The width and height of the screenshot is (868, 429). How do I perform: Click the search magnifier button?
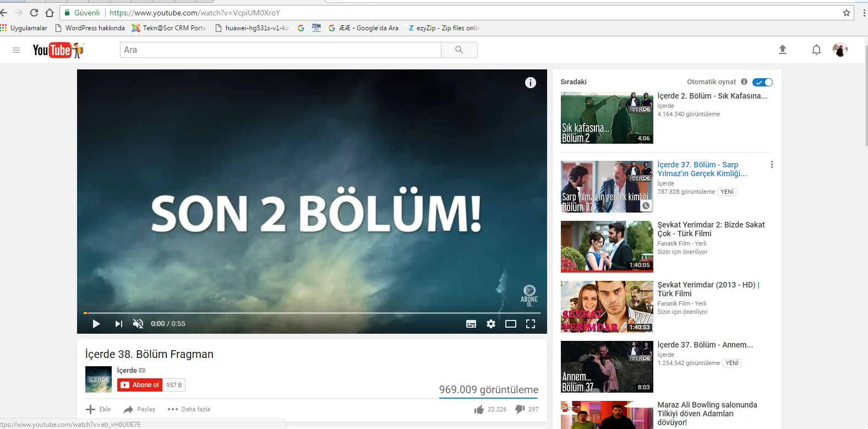459,50
